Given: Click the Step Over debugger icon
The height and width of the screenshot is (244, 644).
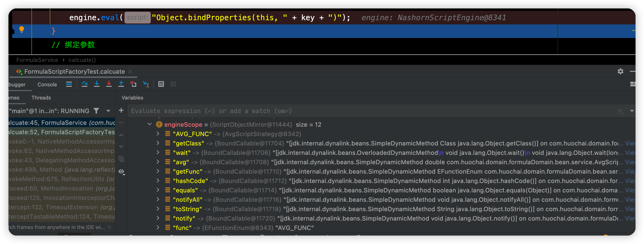Looking at the screenshot, I should point(84,84).
